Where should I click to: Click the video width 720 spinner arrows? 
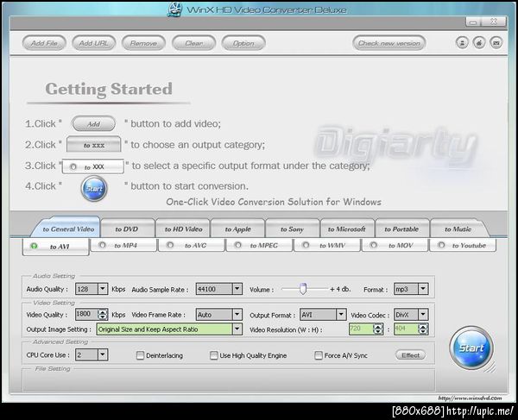pyautogui.click(x=378, y=329)
